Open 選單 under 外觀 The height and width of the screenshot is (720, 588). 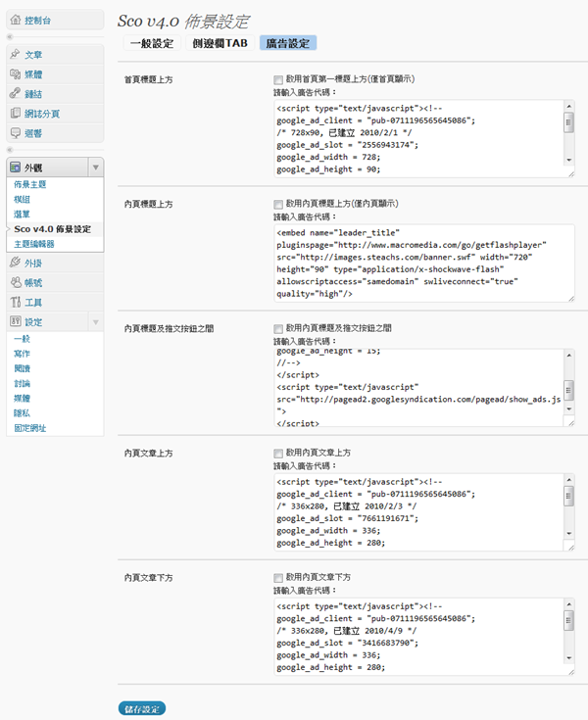(22, 215)
